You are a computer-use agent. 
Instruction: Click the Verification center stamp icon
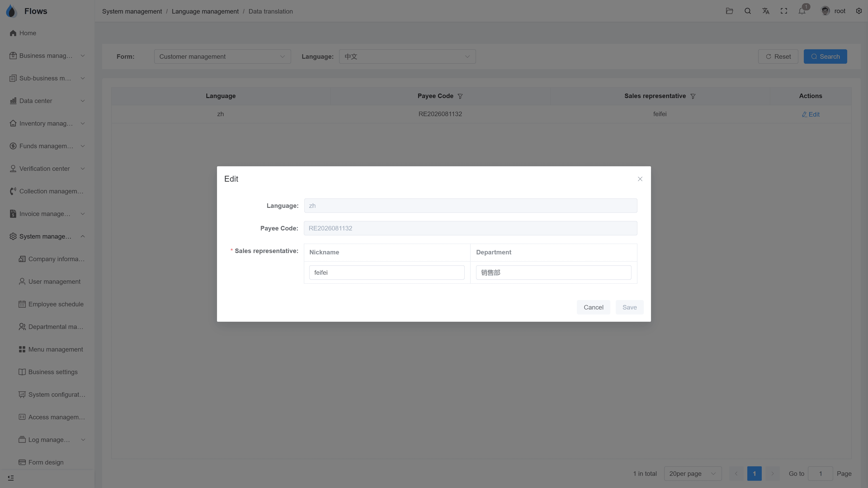click(x=13, y=168)
